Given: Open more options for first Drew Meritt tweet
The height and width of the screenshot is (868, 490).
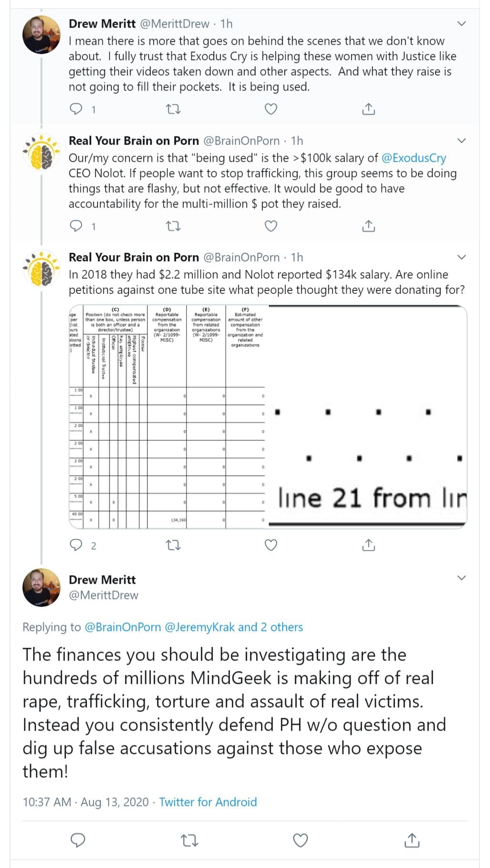Looking at the screenshot, I should [461, 23].
